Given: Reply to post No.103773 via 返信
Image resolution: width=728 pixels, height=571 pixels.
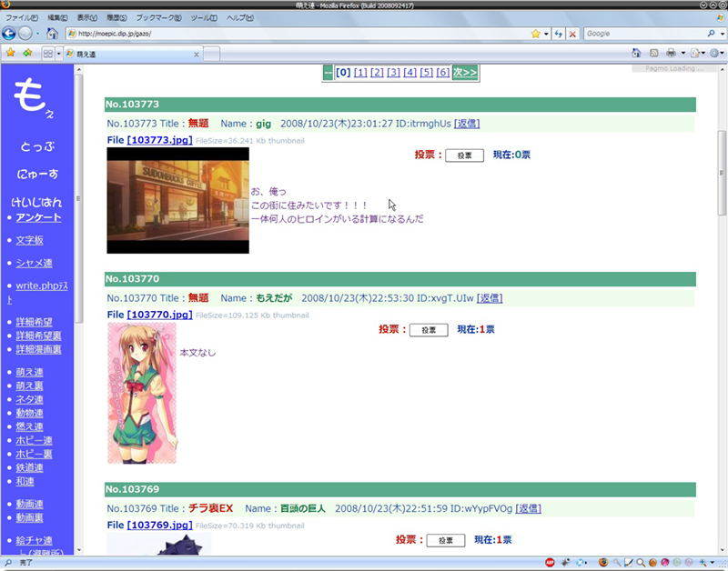Looking at the screenshot, I should [467, 124].
